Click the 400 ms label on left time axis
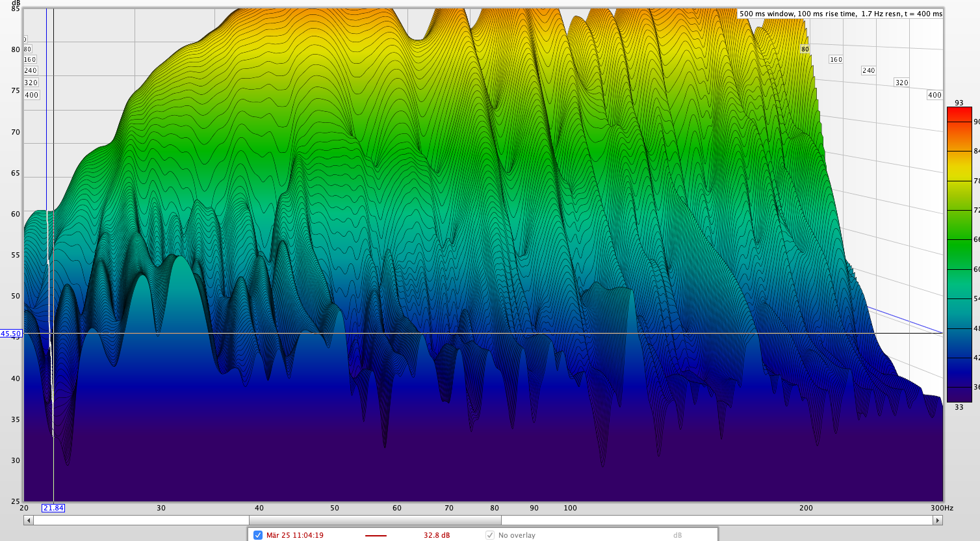This screenshot has width=980, height=541. [31, 95]
